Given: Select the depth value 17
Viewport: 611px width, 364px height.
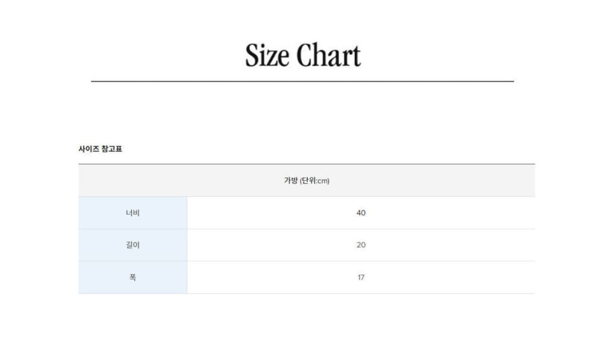Looking at the screenshot, I should [x=361, y=277].
